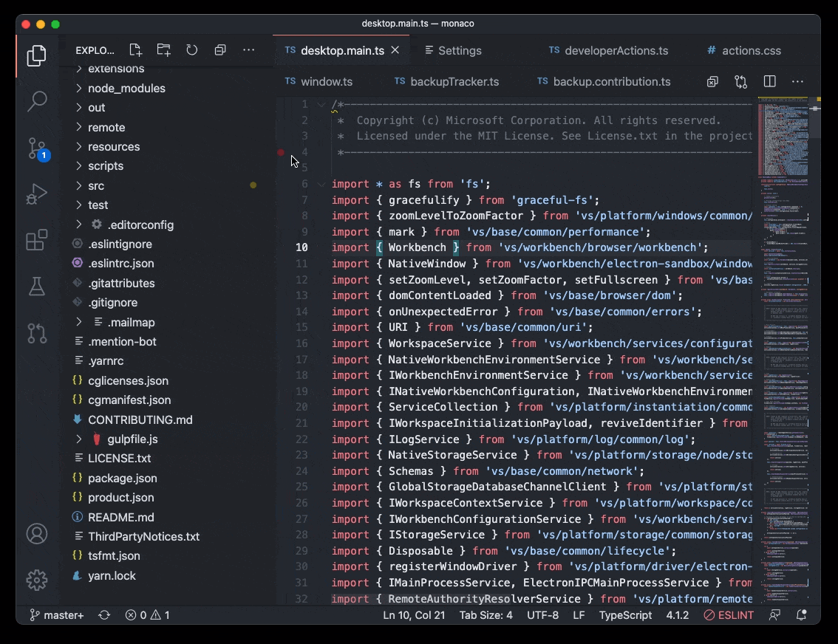
Task: Split the editor using the toolbar icon
Action: coord(769,81)
